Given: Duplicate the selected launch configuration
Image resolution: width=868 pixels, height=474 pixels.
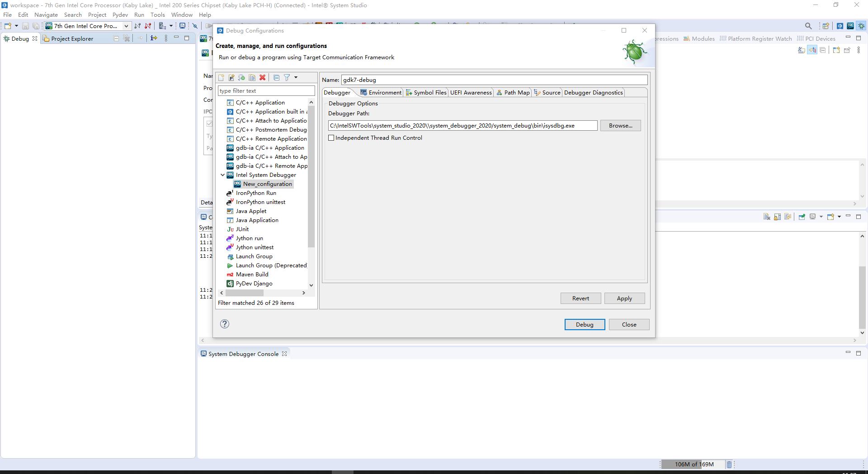Looking at the screenshot, I should point(252,78).
